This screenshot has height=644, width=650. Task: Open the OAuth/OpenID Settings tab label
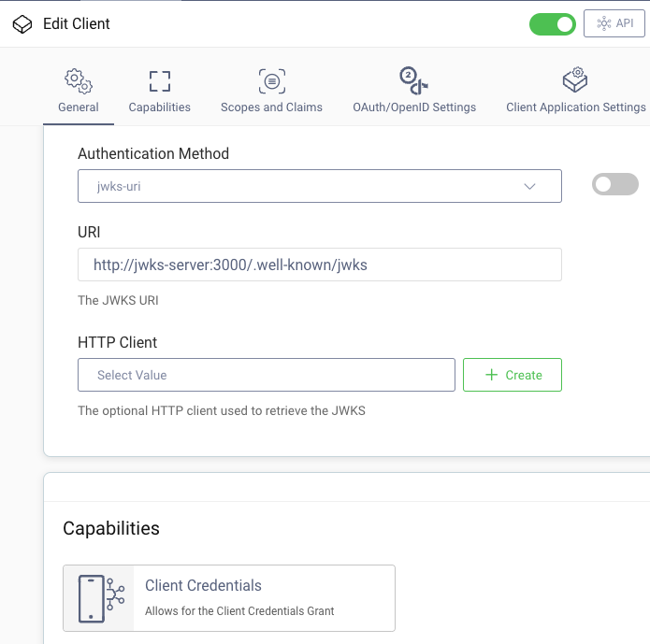point(414,107)
